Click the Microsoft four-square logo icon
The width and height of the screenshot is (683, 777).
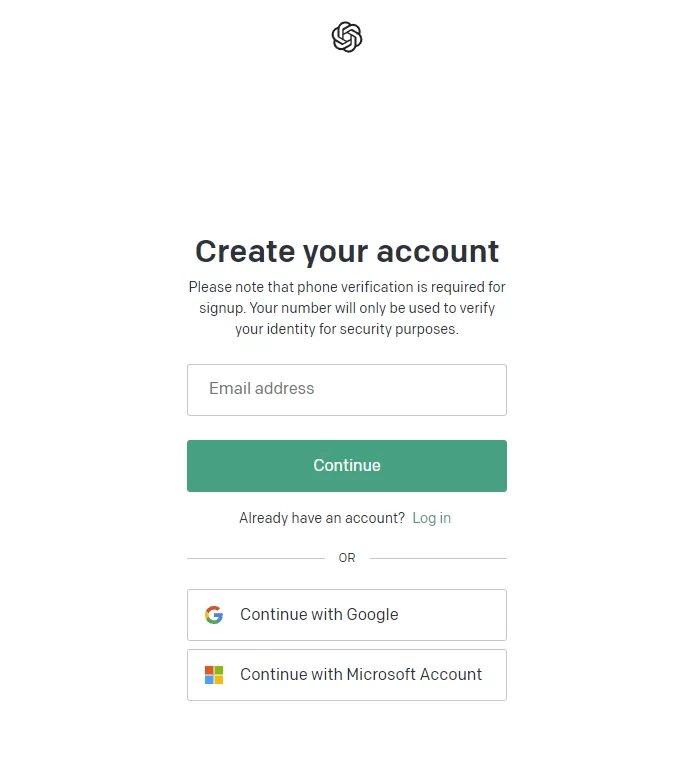click(214, 675)
